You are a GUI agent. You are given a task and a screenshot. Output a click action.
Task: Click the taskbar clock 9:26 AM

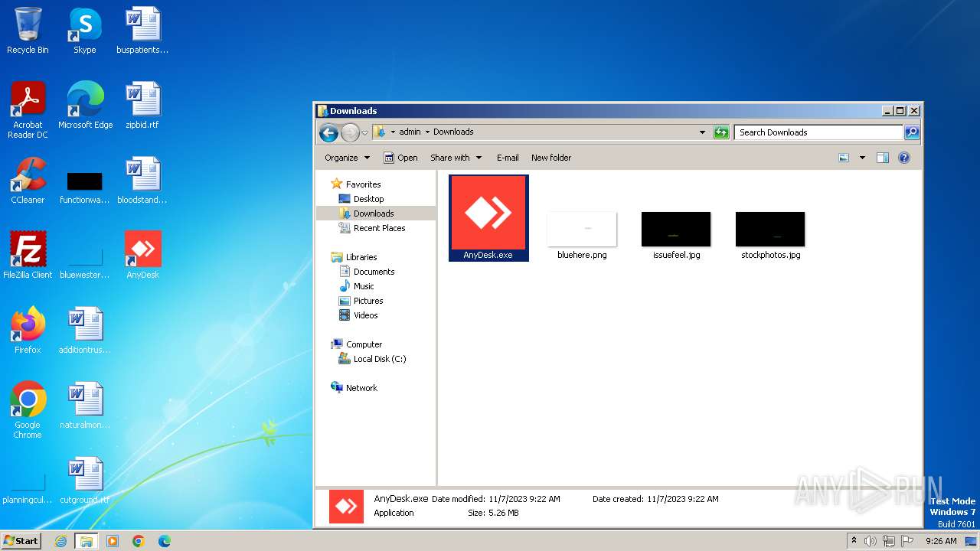pyautogui.click(x=941, y=541)
